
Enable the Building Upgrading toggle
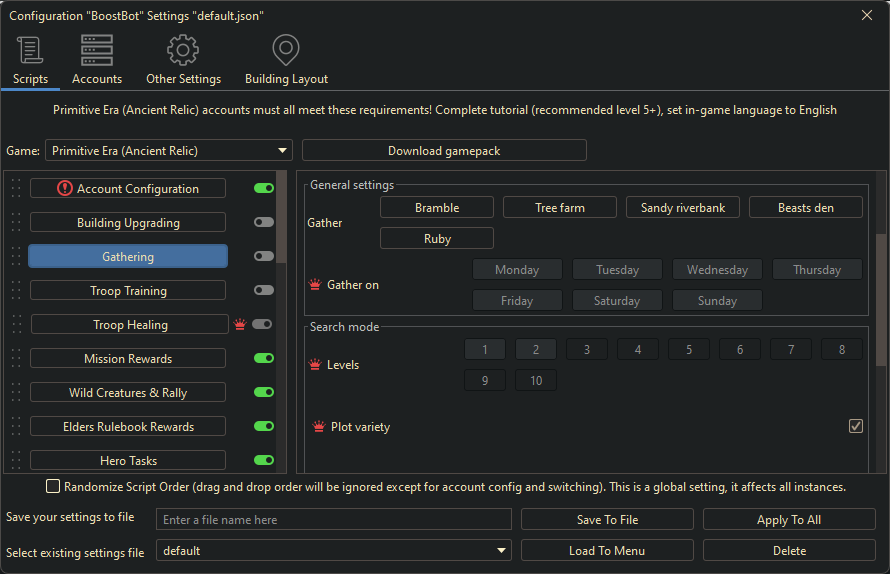[264, 222]
